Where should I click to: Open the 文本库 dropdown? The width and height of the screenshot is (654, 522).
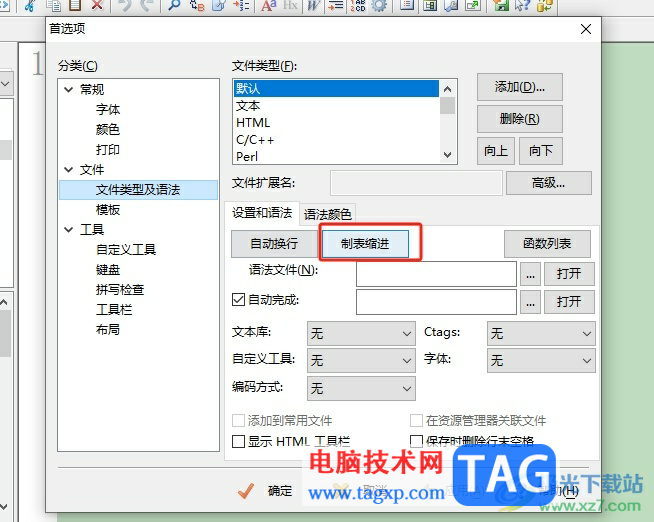(361, 333)
